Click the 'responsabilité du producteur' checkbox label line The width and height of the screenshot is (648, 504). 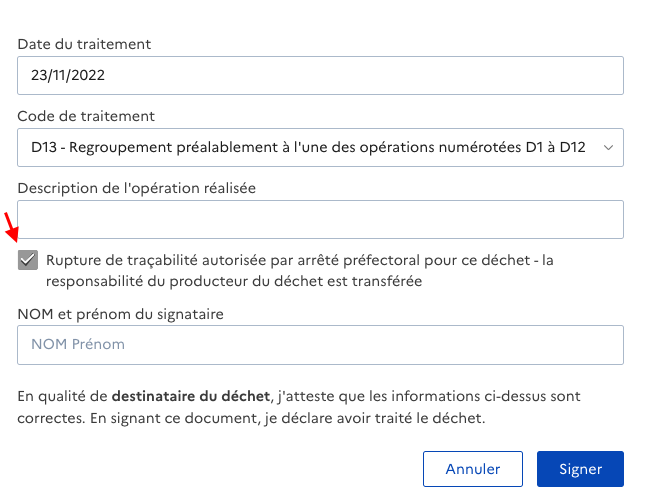pos(233,281)
